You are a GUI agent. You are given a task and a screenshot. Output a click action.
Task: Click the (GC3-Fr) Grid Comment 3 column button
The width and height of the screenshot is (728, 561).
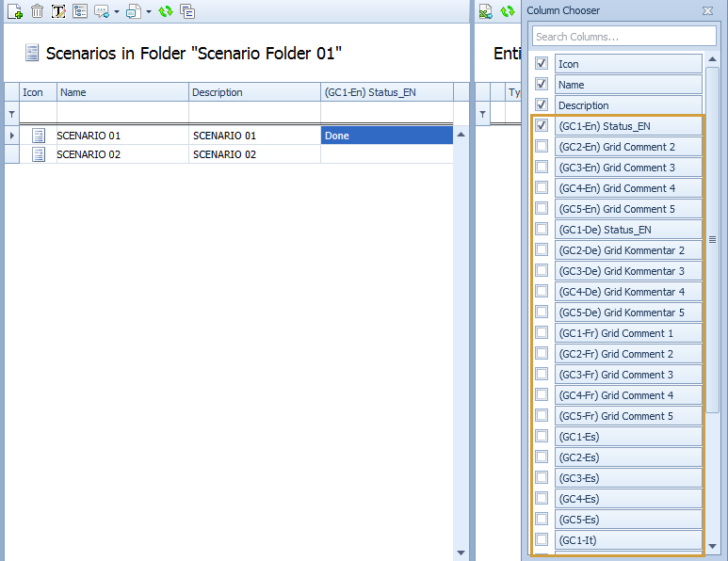click(628, 375)
